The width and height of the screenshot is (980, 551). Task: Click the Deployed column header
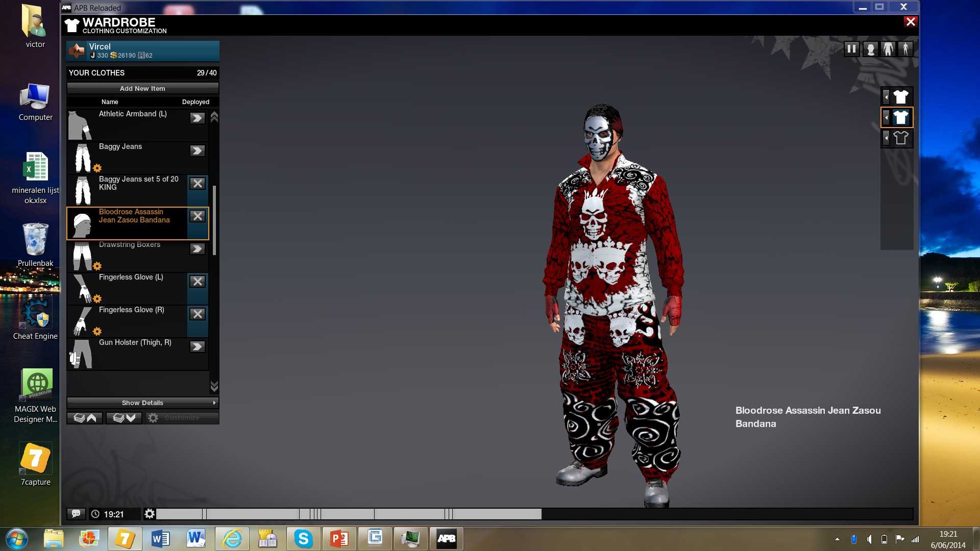click(195, 102)
